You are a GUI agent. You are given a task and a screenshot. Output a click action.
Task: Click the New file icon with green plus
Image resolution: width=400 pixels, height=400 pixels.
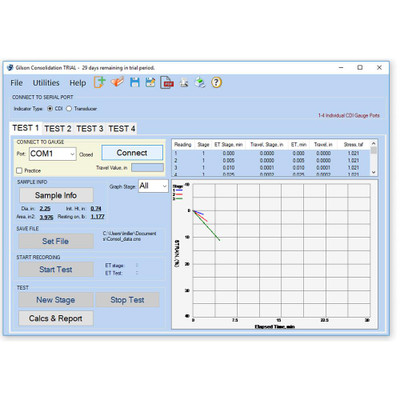99,82
